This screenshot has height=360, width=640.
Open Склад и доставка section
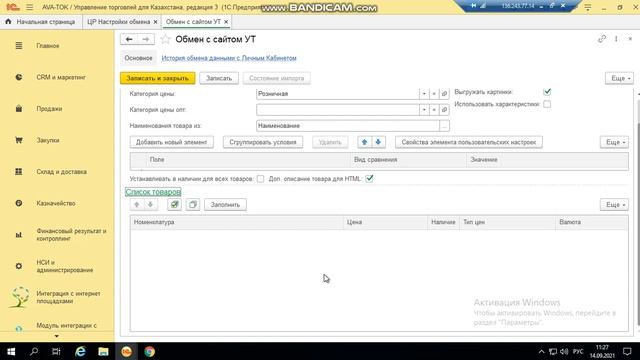pyautogui.click(x=61, y=171)
